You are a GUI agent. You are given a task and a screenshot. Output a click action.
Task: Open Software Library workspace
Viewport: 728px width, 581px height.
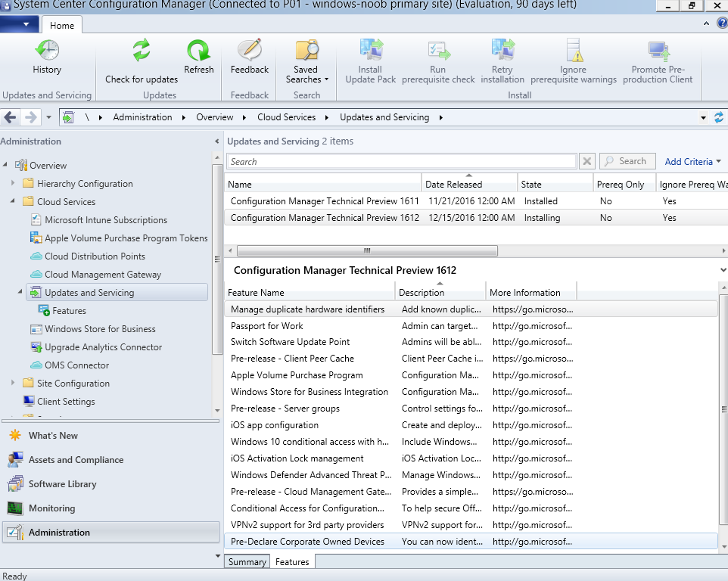[63, 483]
